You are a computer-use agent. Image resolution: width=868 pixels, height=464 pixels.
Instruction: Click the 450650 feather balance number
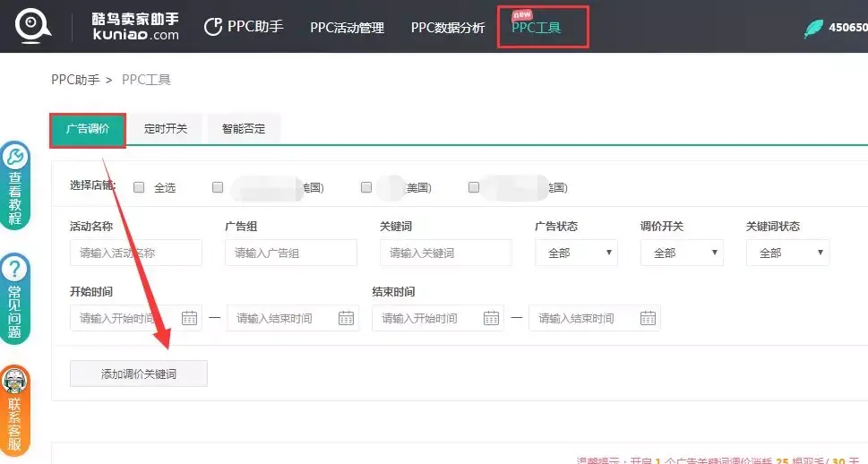[848, 27]
